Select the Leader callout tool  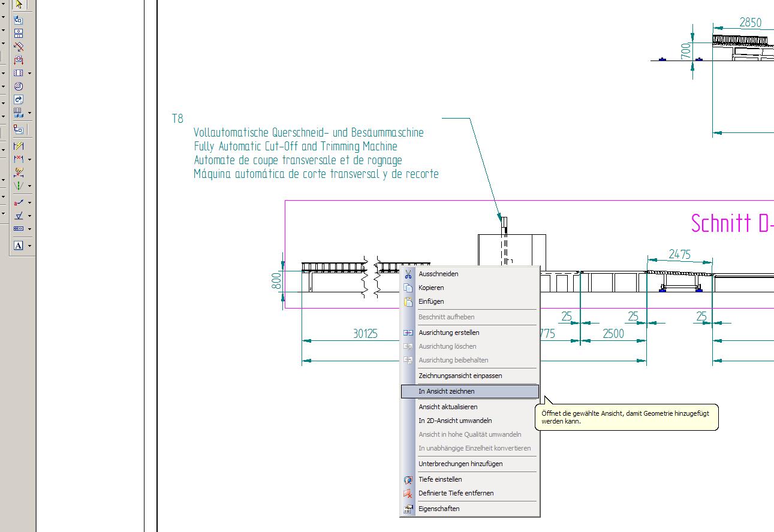(x=19, y=202)
